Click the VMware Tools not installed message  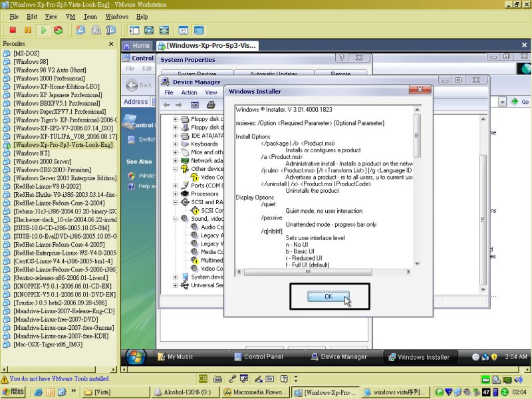pyautogui.click(x=59, y=378)
